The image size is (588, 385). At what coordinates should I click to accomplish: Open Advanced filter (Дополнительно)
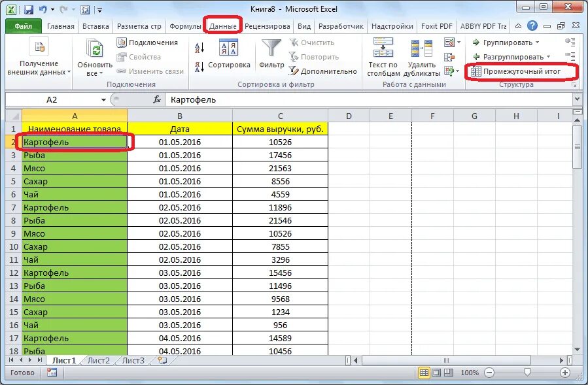[x=322, y=71]
